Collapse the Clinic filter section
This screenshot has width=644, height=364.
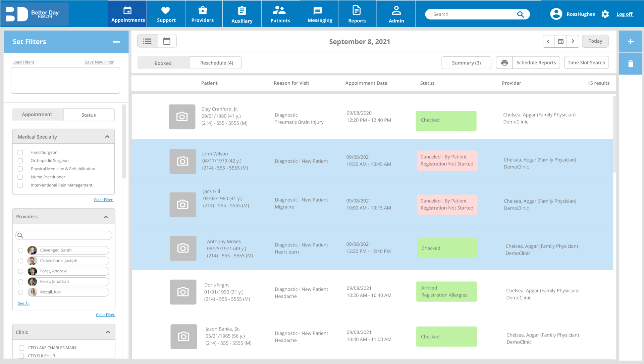(108, 332)
